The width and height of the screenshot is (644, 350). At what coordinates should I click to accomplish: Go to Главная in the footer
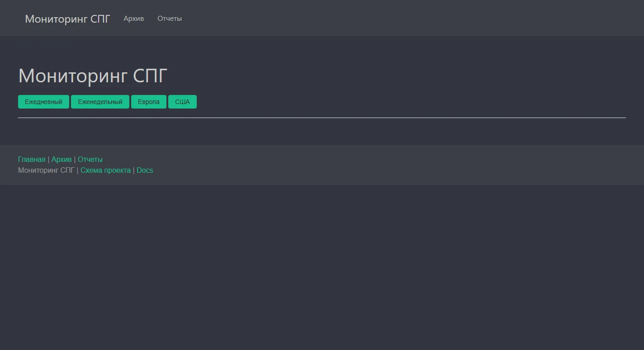click(x=32, y=159)
